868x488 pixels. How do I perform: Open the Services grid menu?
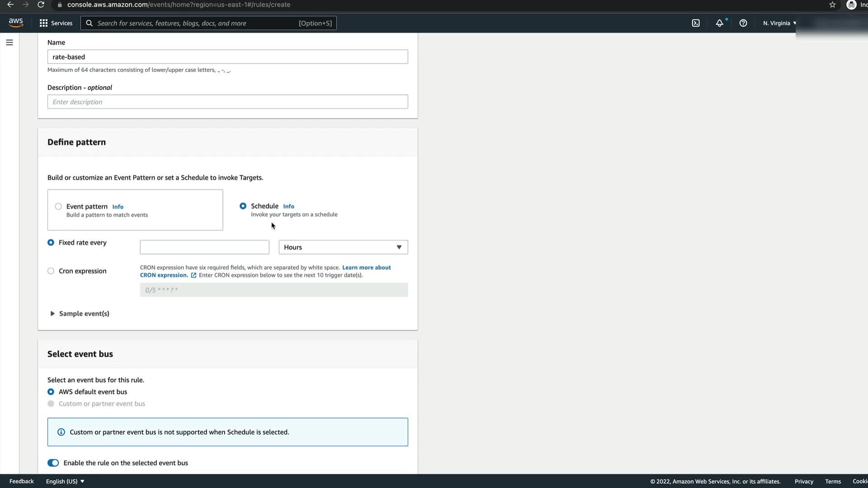click(56, 23)
